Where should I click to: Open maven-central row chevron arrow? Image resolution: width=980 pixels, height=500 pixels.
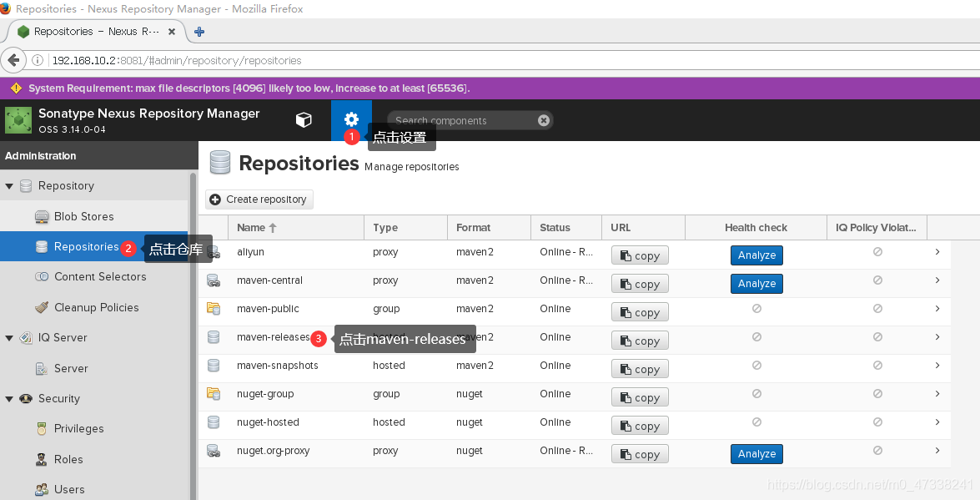pyautogui.click(x=937, y=280)
